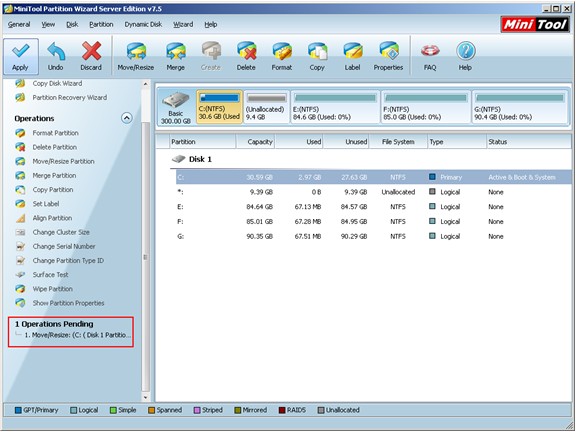Click the Format toolbar icon
Viewport: 576px width, 432px height.
pos(282,57)
